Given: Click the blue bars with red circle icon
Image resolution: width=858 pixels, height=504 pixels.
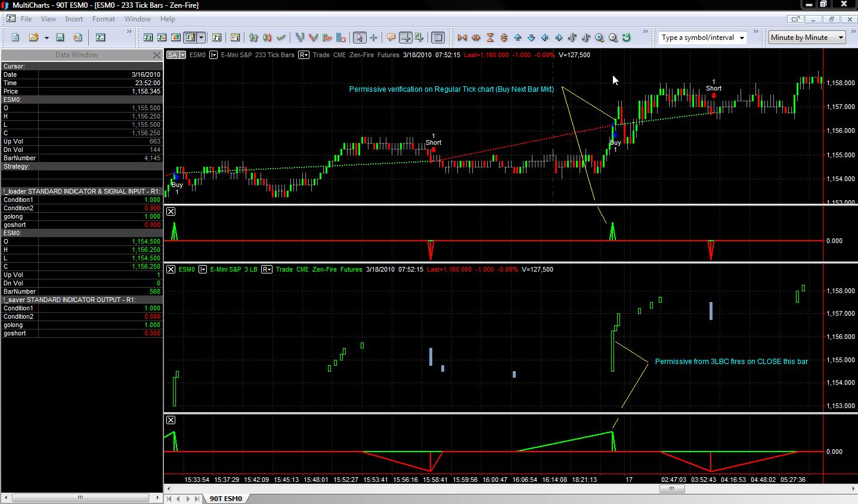Looking at the screenshot, I should [x=340, y=38].
